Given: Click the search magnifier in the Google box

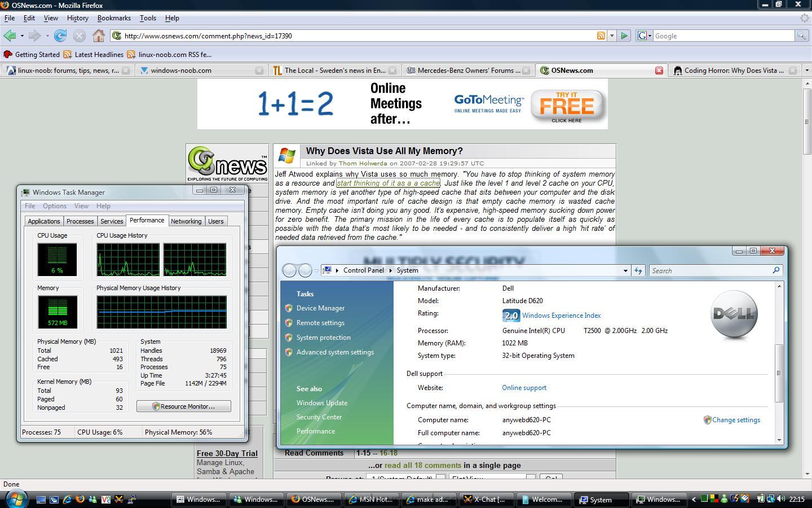Looking at the screenshot, I should (801, 36).
